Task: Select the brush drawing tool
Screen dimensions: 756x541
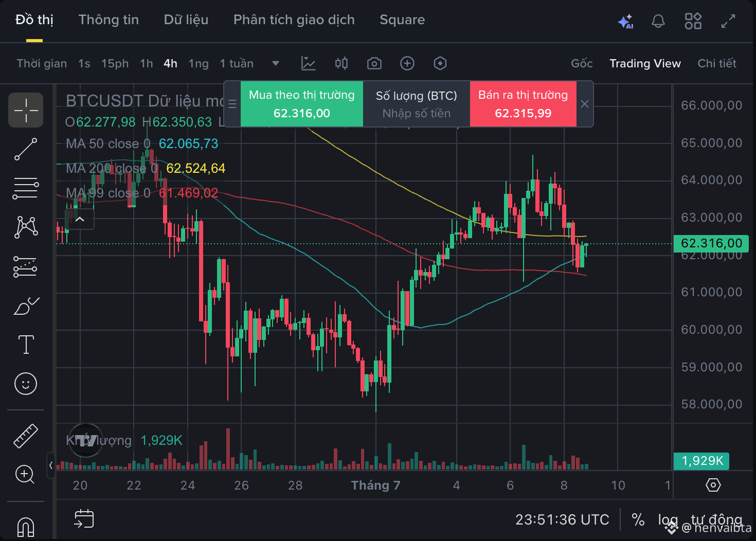Action: (x=26, y=305)
